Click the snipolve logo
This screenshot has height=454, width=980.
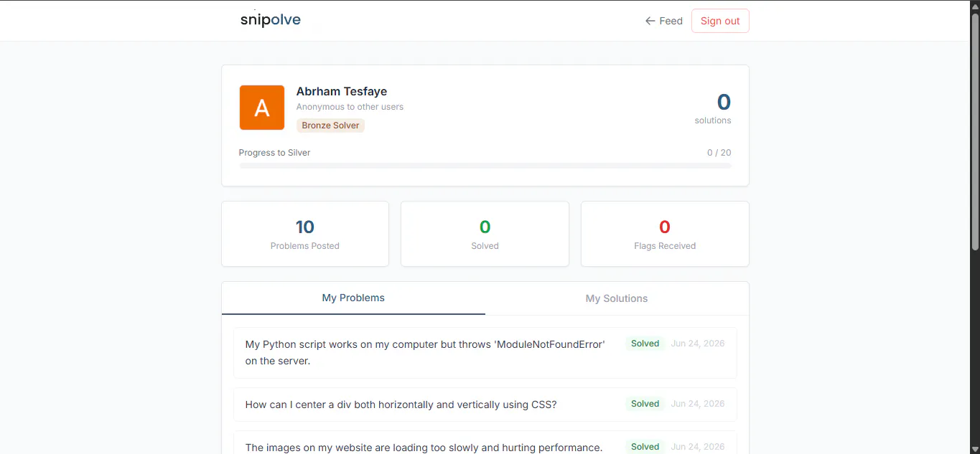coord(271,20)
